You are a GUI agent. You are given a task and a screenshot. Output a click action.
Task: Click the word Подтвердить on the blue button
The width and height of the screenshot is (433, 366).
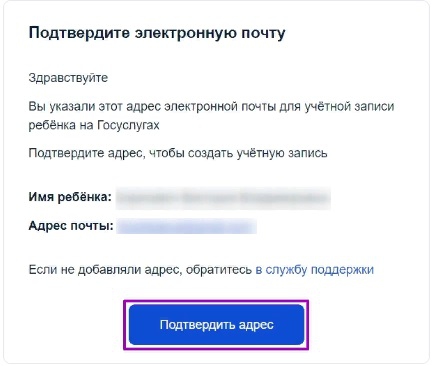click(x=194, y=325)
